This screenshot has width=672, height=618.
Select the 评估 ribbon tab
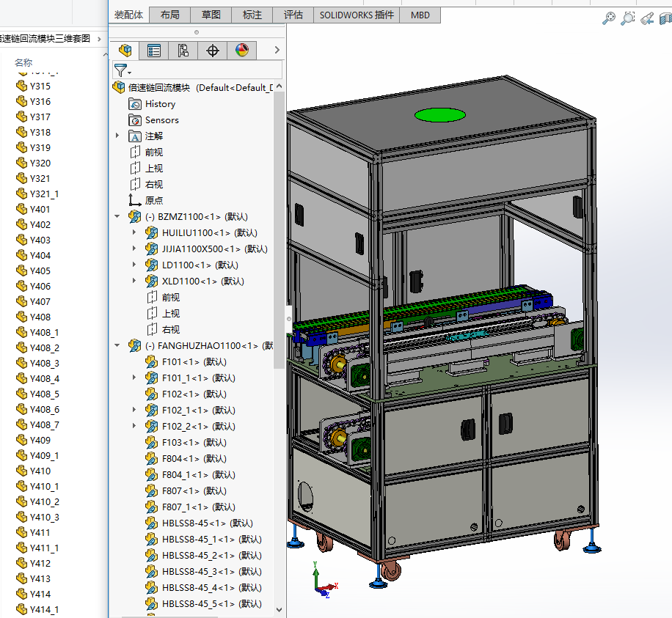tap(293, 15)
